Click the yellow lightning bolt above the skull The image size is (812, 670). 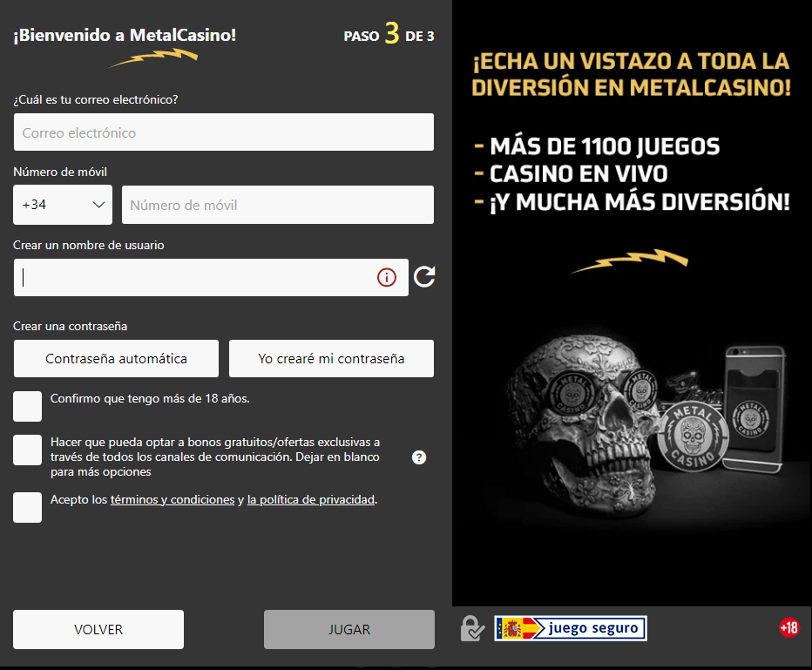point(629,259)
